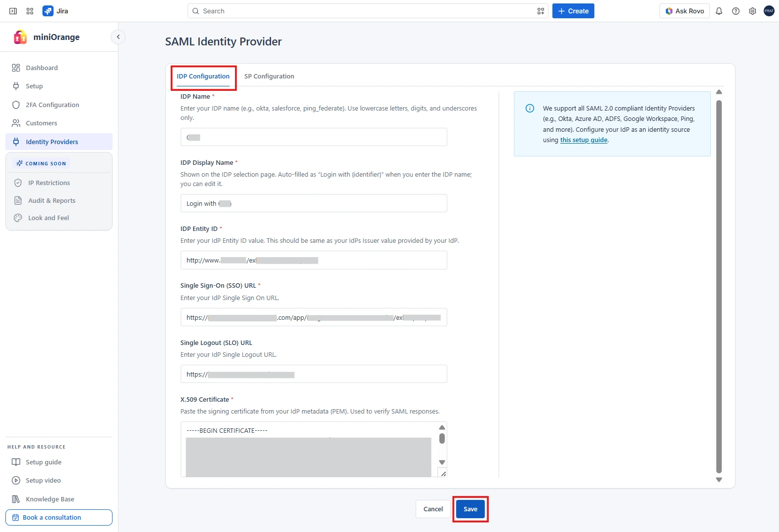The height and width of the screenshot is (532, 779).
Task: Open the app switcher grid icon
Action: tap(30, 11)
